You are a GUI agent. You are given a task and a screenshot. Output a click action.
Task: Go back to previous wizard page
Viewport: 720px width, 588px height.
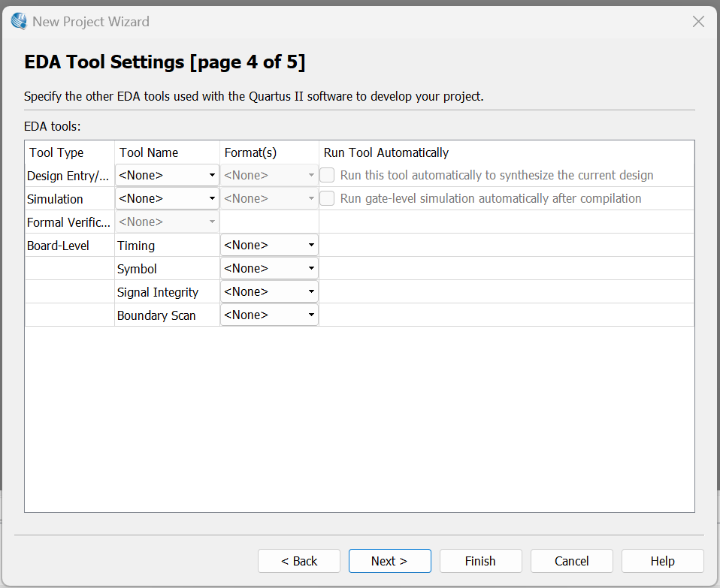point(299,561)
